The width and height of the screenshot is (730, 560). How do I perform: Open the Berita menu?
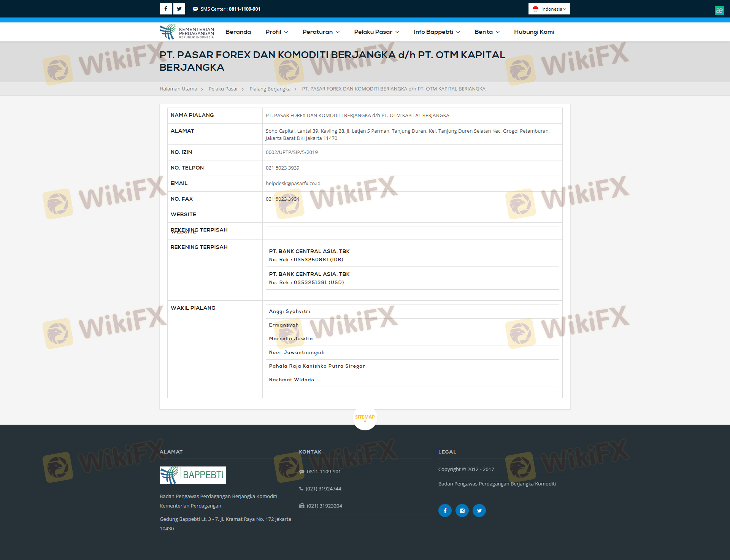point(487,32)
